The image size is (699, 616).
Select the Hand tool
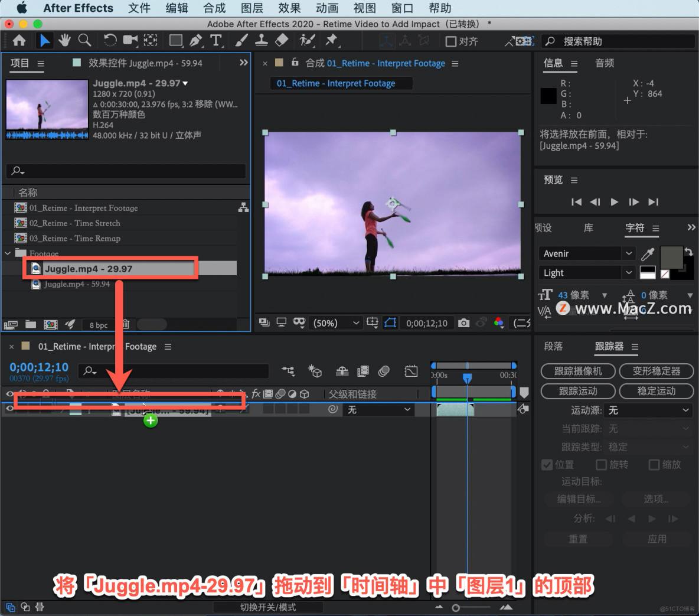click(x=64, y=41)
